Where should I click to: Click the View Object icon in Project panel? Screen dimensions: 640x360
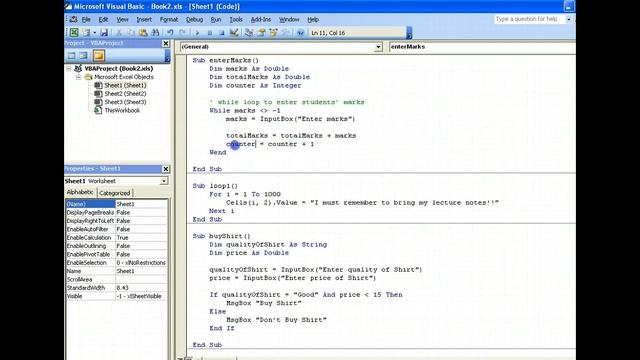[84, 56]
